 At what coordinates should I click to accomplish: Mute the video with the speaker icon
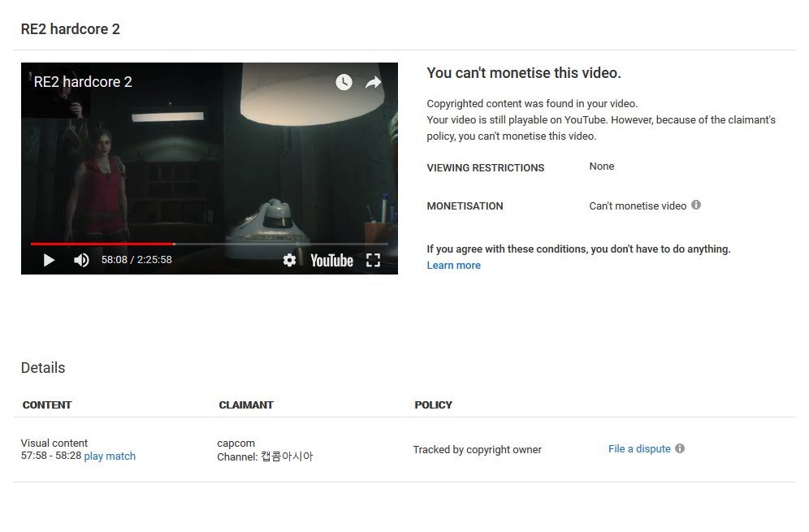coord(81,260)
